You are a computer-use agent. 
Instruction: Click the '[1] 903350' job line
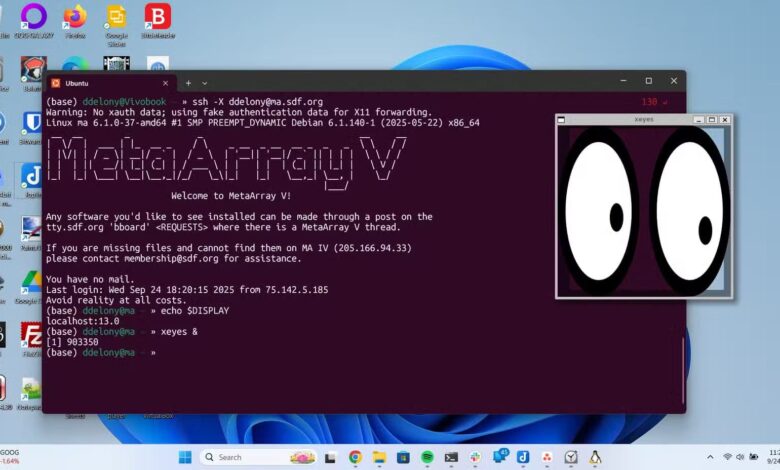pyautogui.click(x=72, y=342)
